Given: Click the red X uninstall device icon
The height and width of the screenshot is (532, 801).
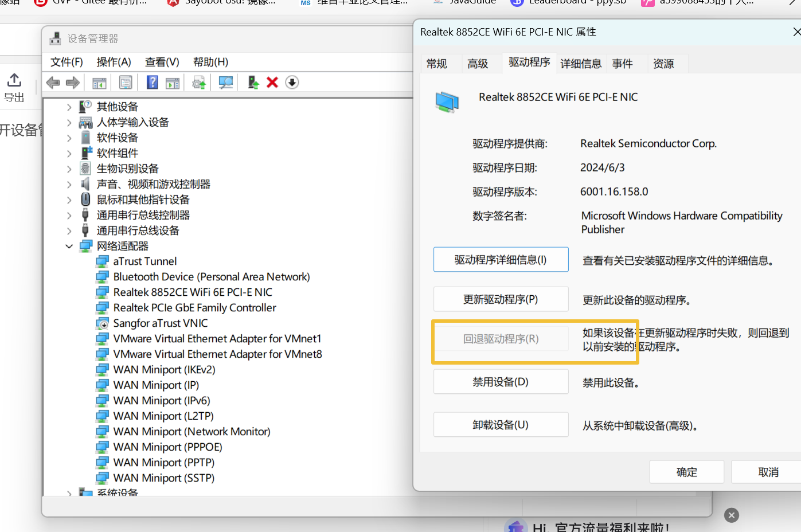Looking at the screenshot, I should (x=272, y=83).
